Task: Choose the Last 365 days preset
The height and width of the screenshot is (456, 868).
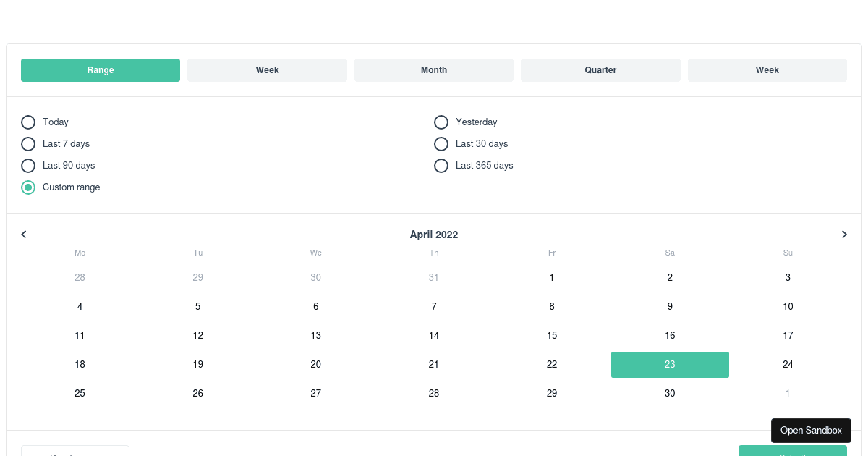Action: point(441,165)
